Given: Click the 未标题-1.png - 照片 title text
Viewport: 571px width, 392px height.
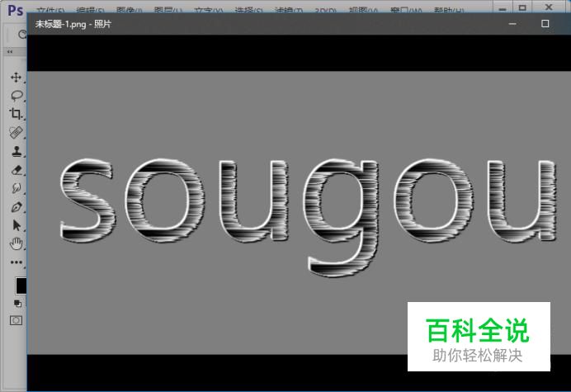Looking at the screenshot, I should coord(73,24).
